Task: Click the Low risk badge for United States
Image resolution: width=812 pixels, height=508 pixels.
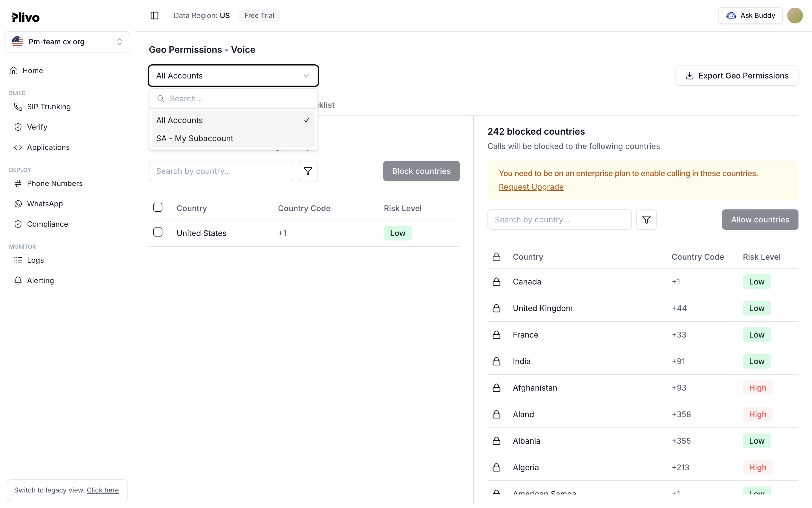Action: click(398, 233)
